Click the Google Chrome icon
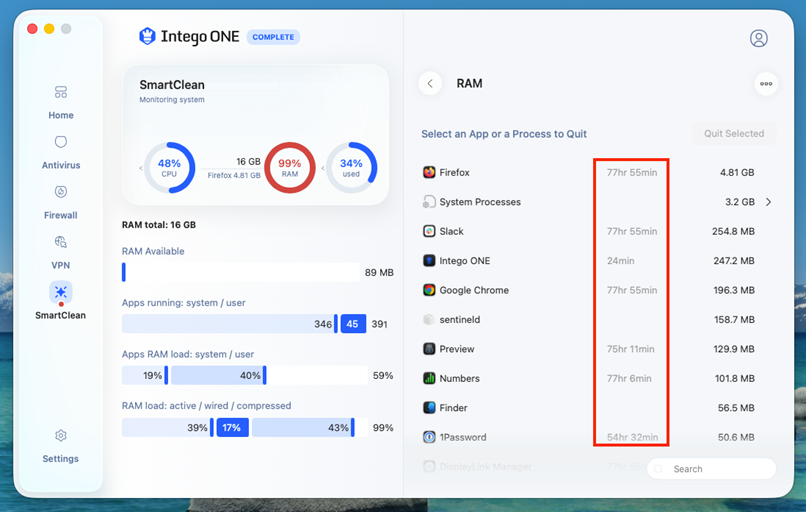 coord(429,290)
